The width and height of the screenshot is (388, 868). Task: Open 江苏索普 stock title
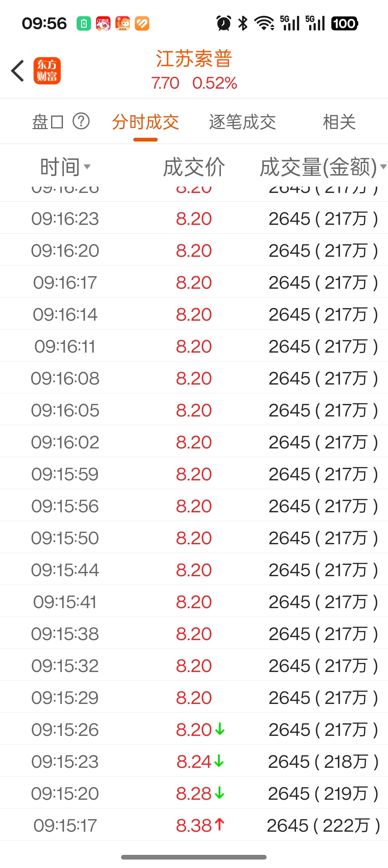click(x=194, y=59)
